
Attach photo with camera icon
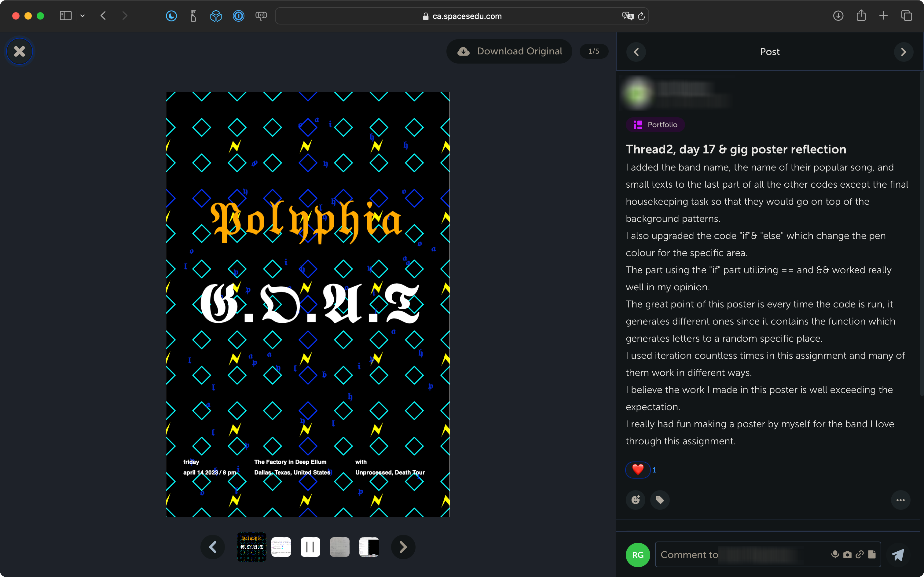847,554
